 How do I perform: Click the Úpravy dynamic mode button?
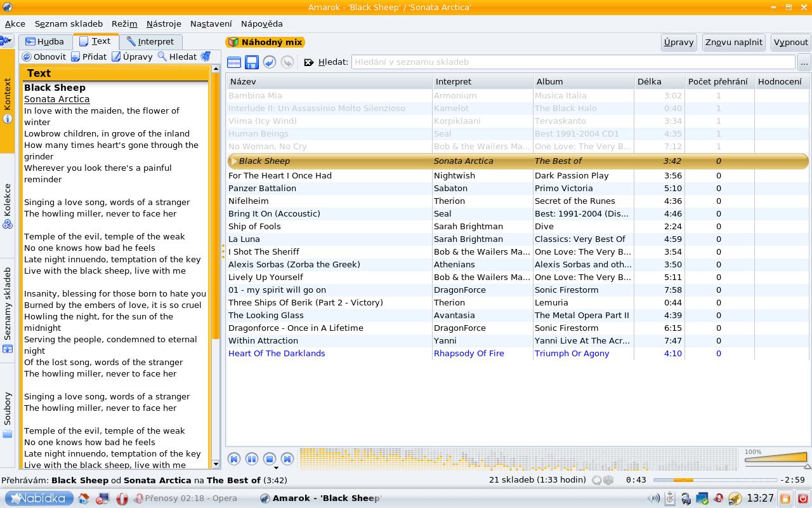pyautogui.click(x=679, y=42)
